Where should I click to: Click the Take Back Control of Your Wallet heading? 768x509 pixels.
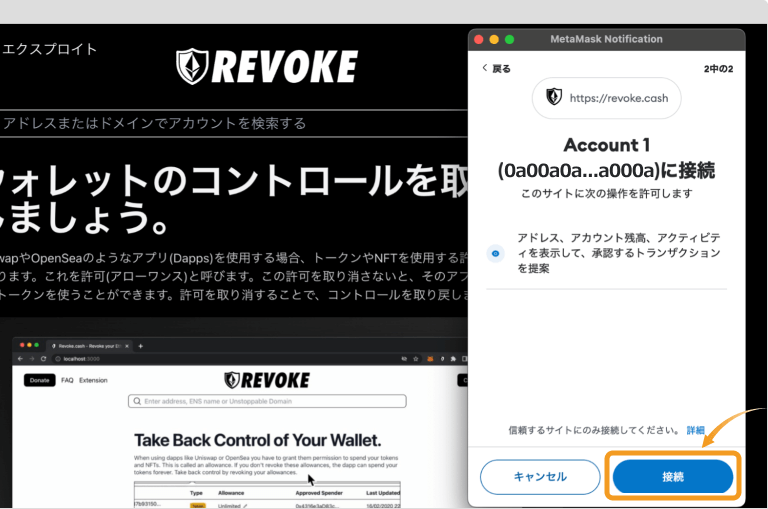tap(258, 440)
